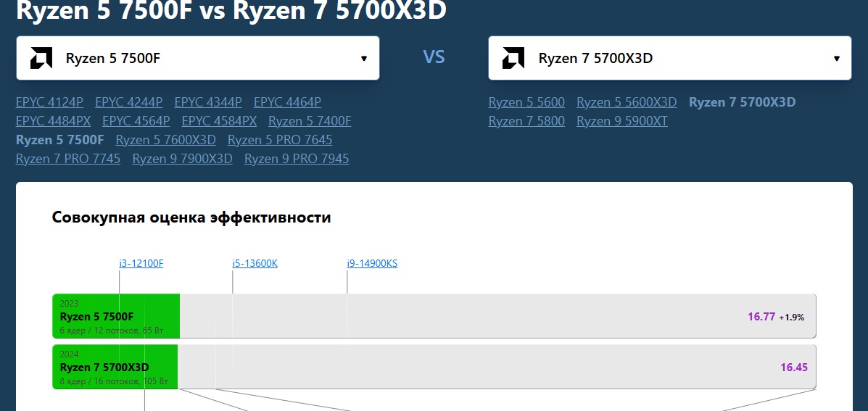Choose the Ryzen 9 PRO 7945 link
Screen dimensions: 868x411
(297, 159)
